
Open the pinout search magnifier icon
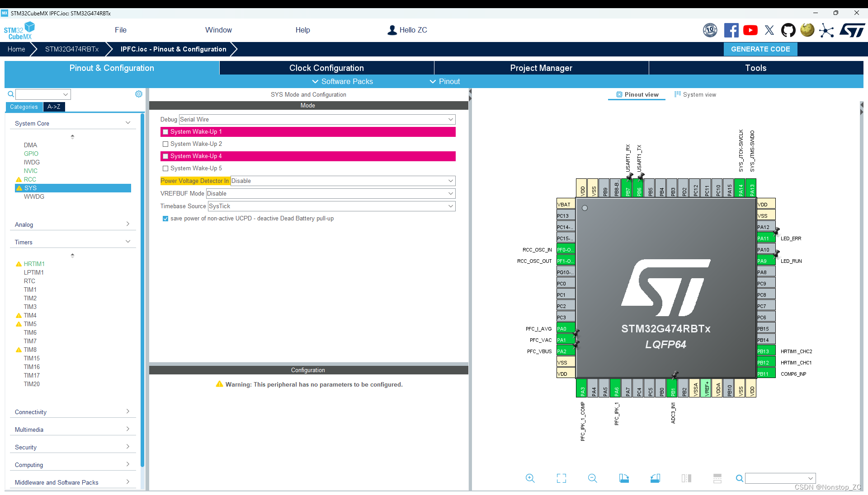pyautogui.click(x=739, y=478)
